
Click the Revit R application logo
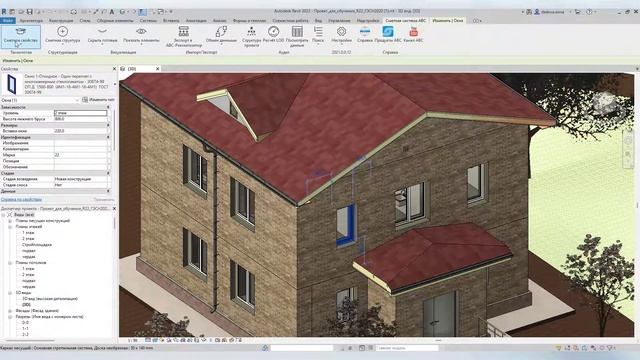tap(4, 12)
